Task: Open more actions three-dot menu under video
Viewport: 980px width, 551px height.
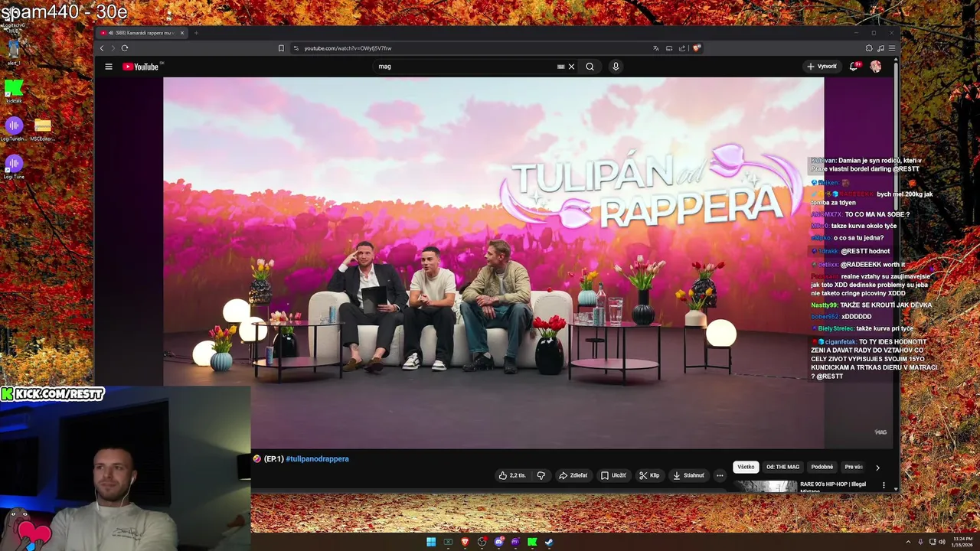Action: pyautogui.click(x=720, y=475)
